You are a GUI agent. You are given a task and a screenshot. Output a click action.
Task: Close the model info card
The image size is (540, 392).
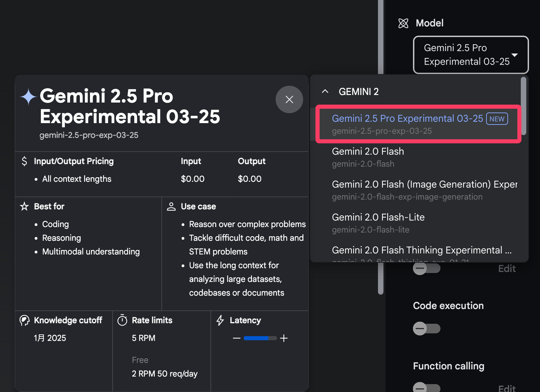point(289,99)
